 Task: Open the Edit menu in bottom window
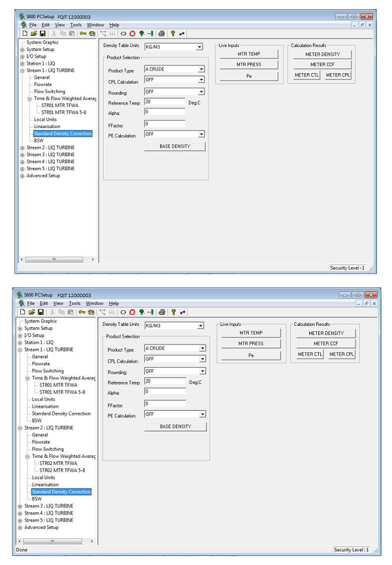[x=44, y=303]
